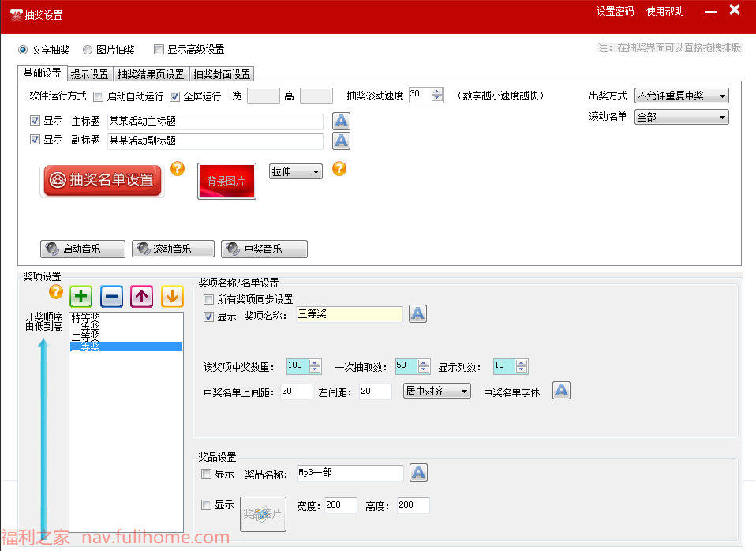Switch to the 提示设置 tab

click(x=89, y=73)
